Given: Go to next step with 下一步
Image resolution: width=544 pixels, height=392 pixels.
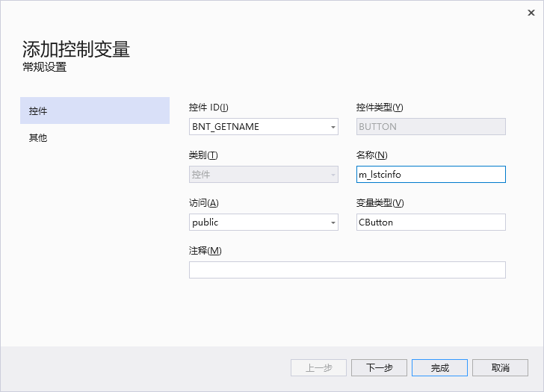Looking at the screenshot, I should click(x=379, y=368).
